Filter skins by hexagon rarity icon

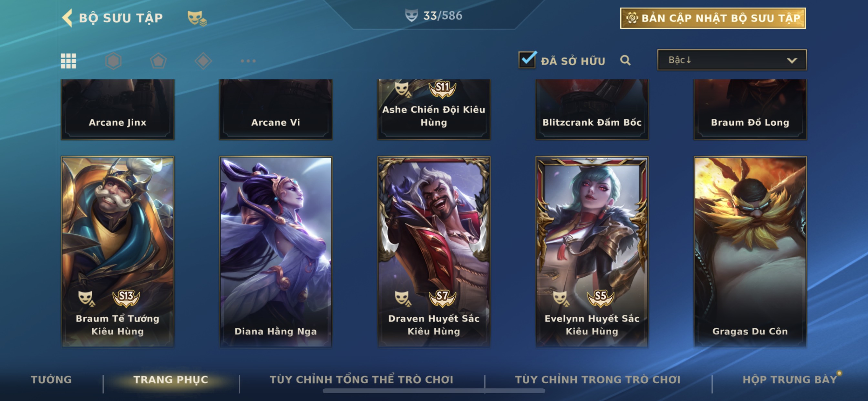pyautogui.click(x=113, y=61)
